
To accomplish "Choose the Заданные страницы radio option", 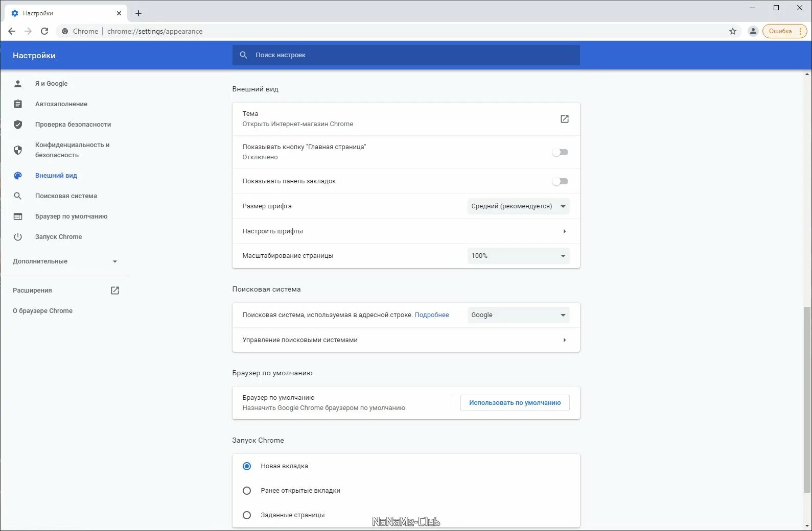I will [247, 515].
